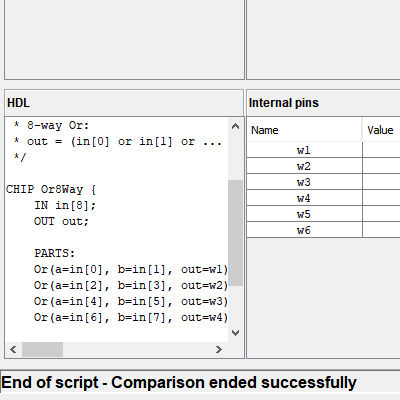This screenshot has height=400, width=400.
Task: Click the value cell for w2
Action: [381, 166]
